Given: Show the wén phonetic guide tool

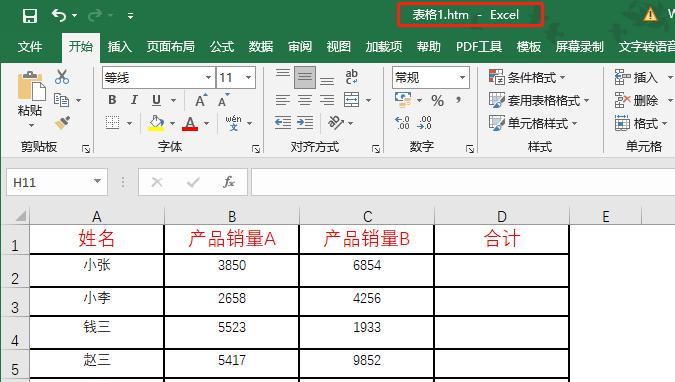Looking at the screenshot, I should click(x=233, y=123).
